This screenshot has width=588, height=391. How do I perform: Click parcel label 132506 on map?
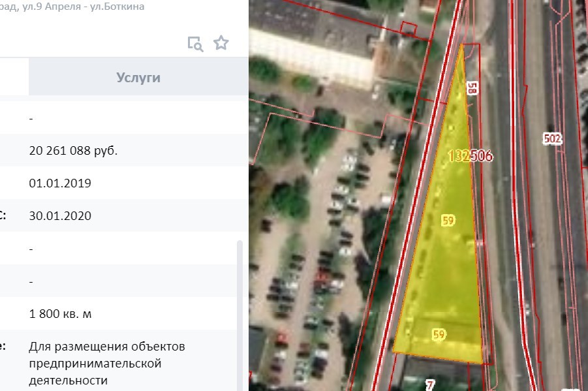[x=471, y=156]
